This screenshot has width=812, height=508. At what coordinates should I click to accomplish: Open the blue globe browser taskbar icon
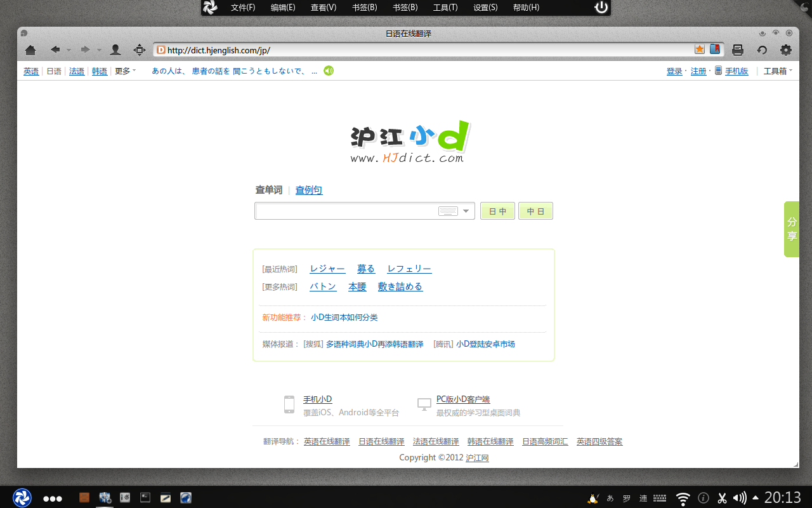(x=186, y=498)
